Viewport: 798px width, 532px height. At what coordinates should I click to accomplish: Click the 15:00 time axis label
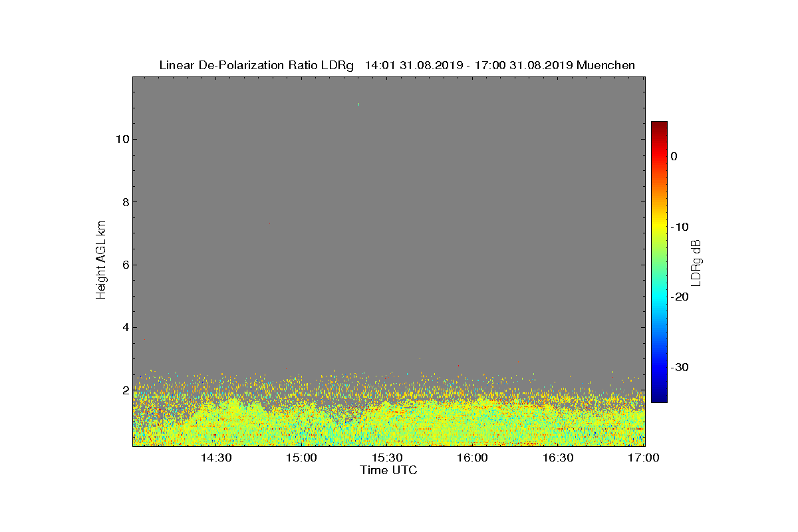click(302, 458)
